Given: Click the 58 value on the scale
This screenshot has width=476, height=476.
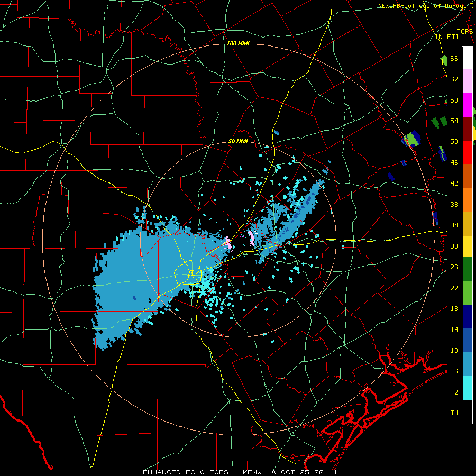Looking at the screenshot, I should (454, 100).
